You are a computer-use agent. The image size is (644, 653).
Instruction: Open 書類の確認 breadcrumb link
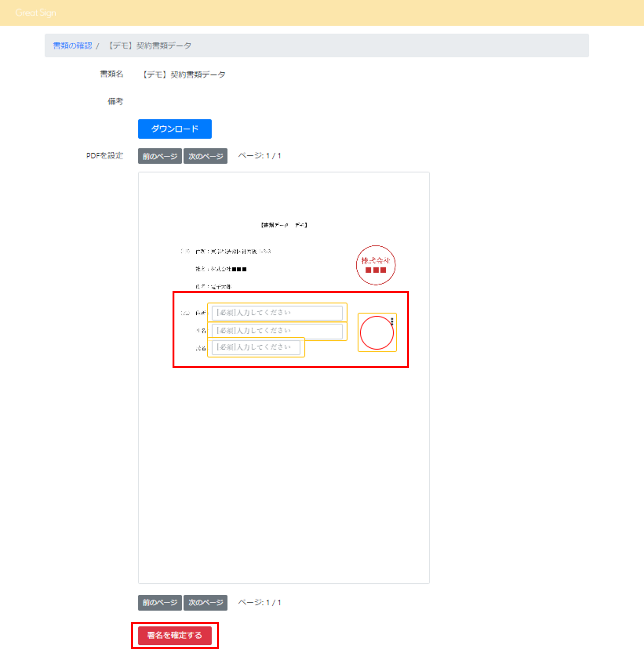(72, 46)
